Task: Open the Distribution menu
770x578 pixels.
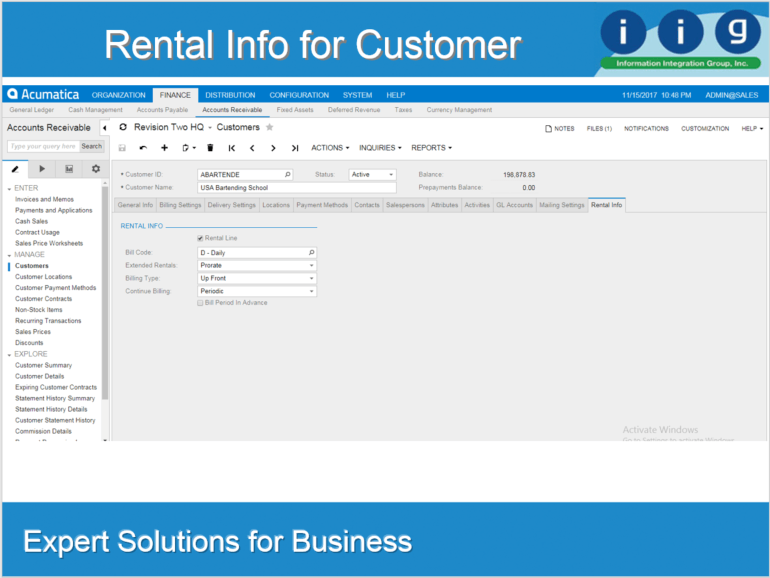Action: click(x=230, y=95)
